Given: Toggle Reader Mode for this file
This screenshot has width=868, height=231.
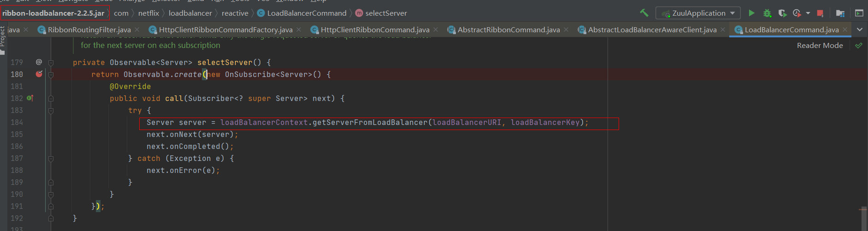Looking at the screenshot, I should [820, 46].
